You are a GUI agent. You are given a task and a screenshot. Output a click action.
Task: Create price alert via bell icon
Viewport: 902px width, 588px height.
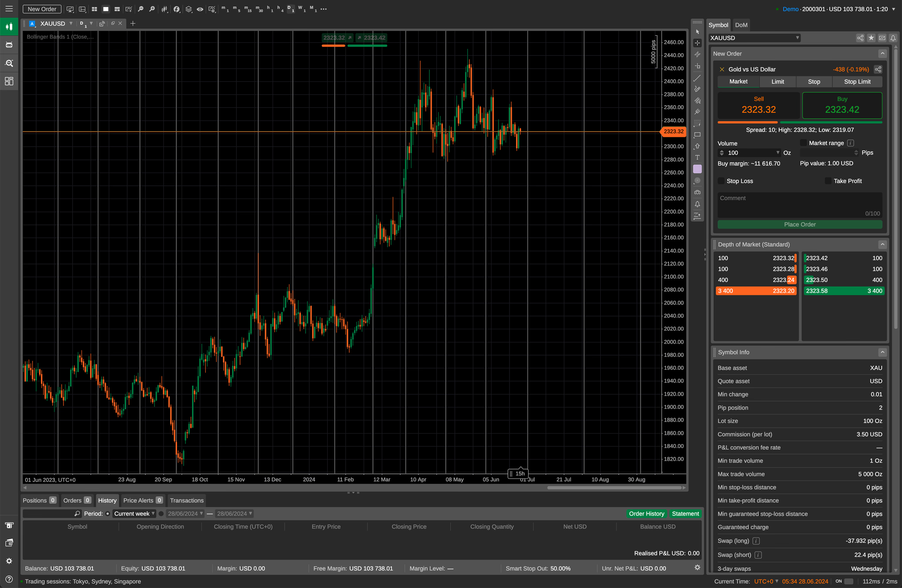pyautogui.click(x=698, y=204)
